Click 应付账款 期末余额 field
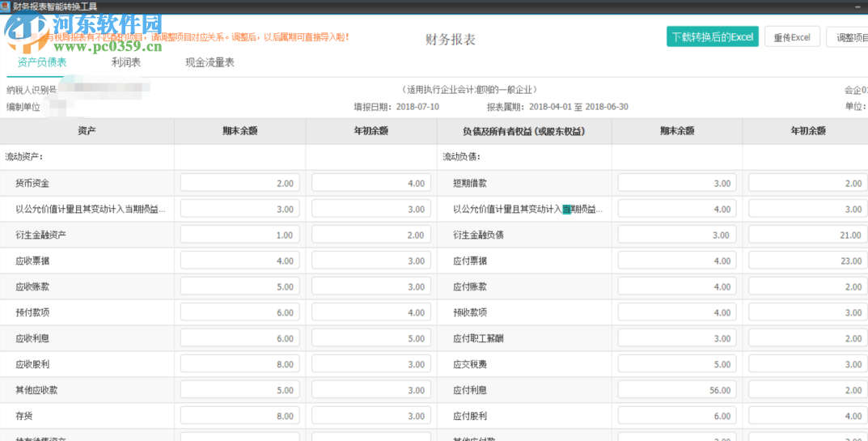 (x=677, y=286)
